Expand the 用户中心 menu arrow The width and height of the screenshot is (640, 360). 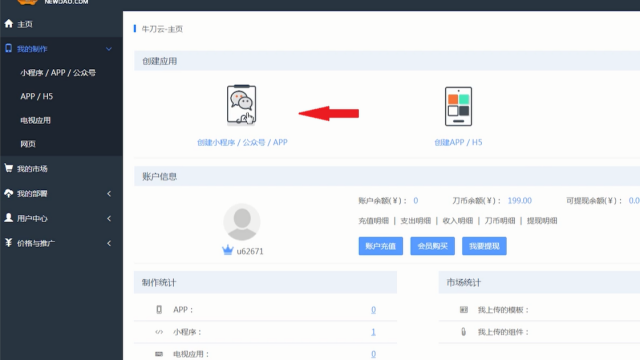109,218
